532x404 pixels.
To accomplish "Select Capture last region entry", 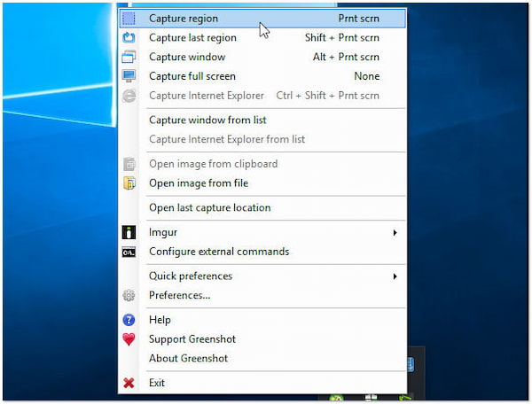I will [x=262, y=37].
